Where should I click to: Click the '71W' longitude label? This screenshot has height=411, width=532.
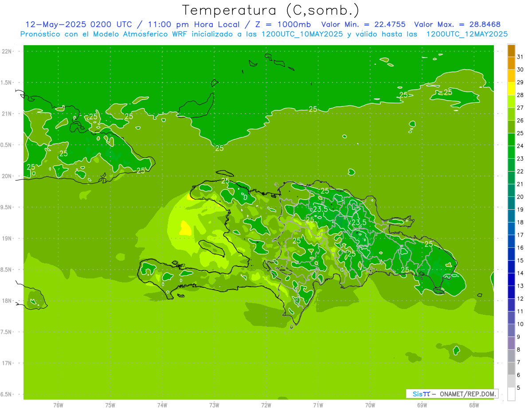coord(318,405)
